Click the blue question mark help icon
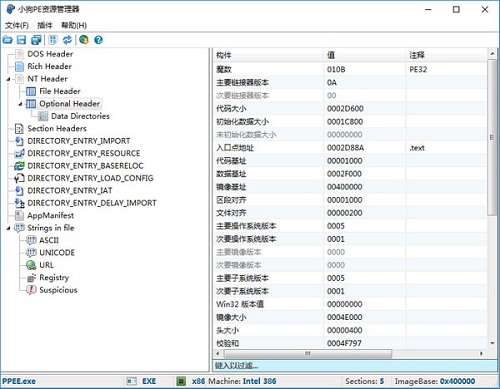500x389 pixels. coord(98,40)
